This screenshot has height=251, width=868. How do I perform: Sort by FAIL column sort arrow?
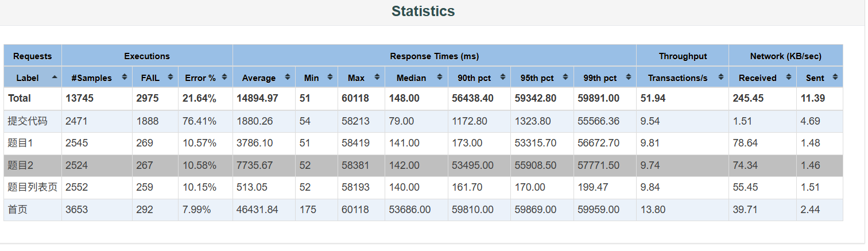pos(170,77)
